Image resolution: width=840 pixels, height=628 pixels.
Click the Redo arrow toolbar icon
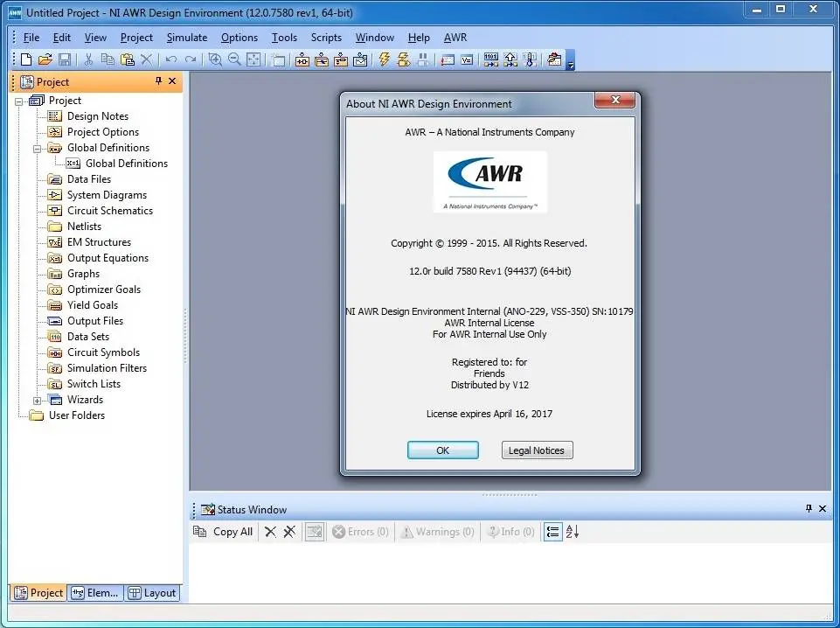(191, 59)
